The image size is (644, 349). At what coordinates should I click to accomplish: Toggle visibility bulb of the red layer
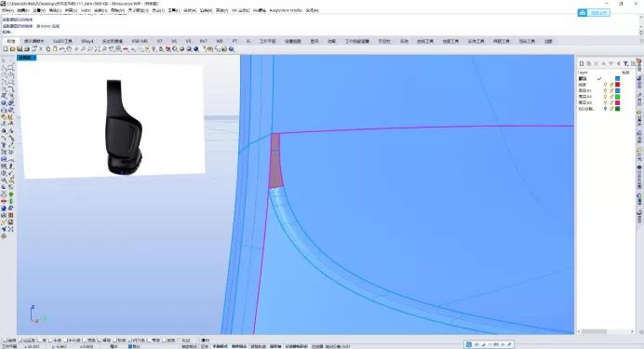(x=605, y=85)
